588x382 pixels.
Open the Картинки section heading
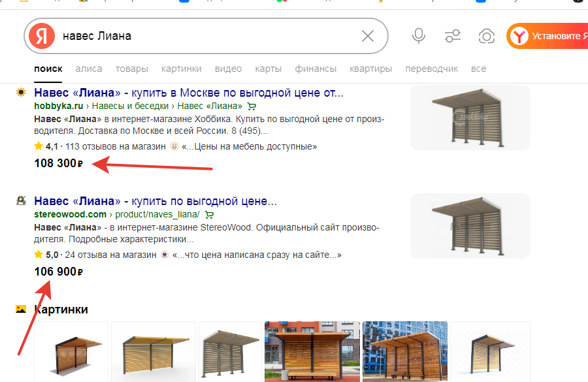[x=61, y=310]
